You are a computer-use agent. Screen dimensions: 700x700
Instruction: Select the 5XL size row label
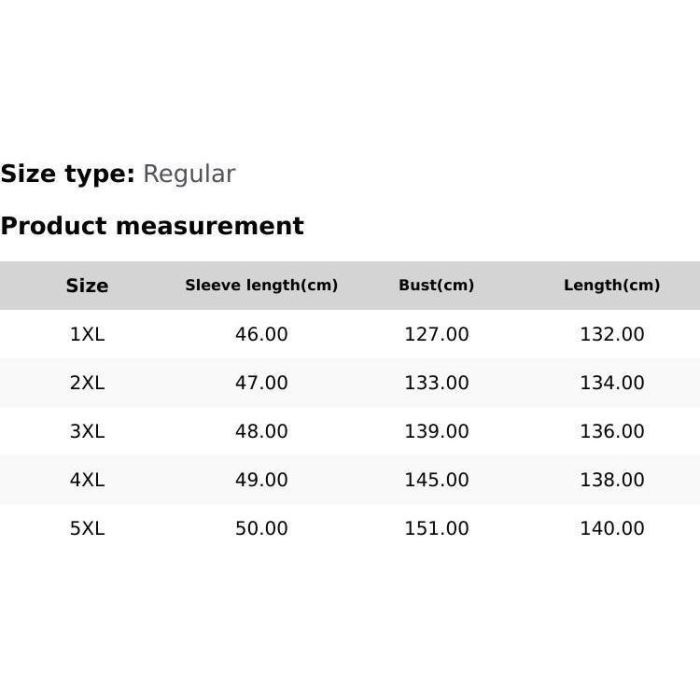[x=87, y=528]
